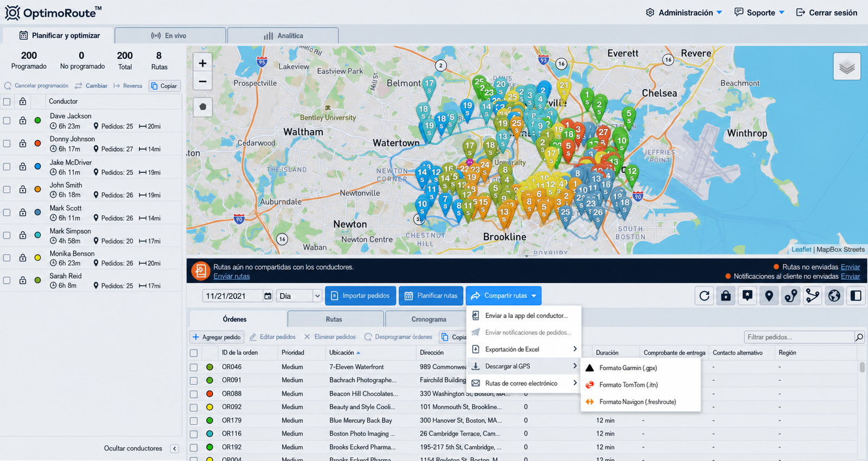Toggle lock for Donny Johnson
Image resolution: width=868 pixels, height=461 pixels.
(x=23, y=143)
